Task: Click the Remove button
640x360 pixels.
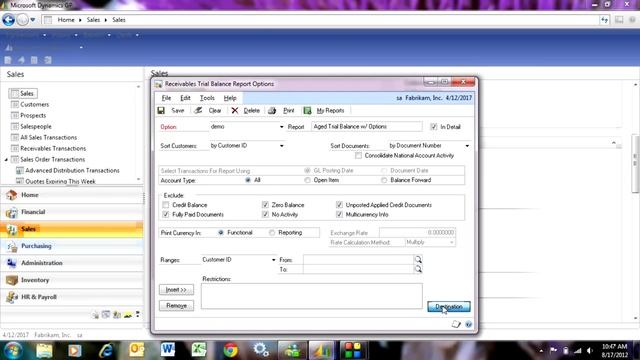Action: click(176, 305)
